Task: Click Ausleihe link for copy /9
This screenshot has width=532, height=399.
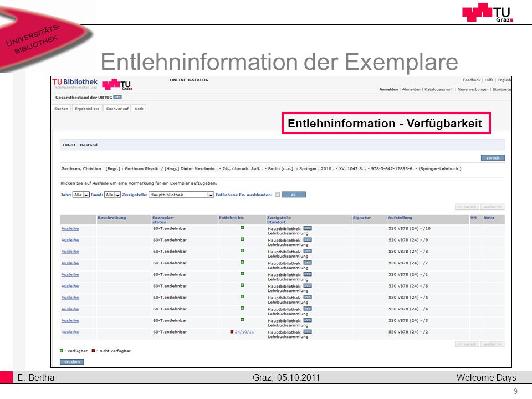Action: click(x=70, y=240)
